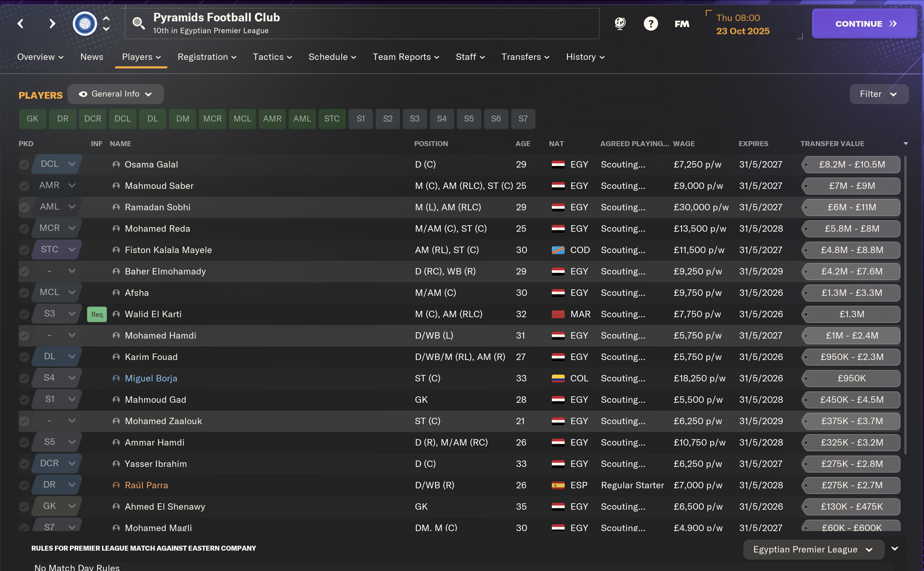Toggle the Osama Galal row checkbox
Viewport: 924px width, 571px height.
coord(24,165)
